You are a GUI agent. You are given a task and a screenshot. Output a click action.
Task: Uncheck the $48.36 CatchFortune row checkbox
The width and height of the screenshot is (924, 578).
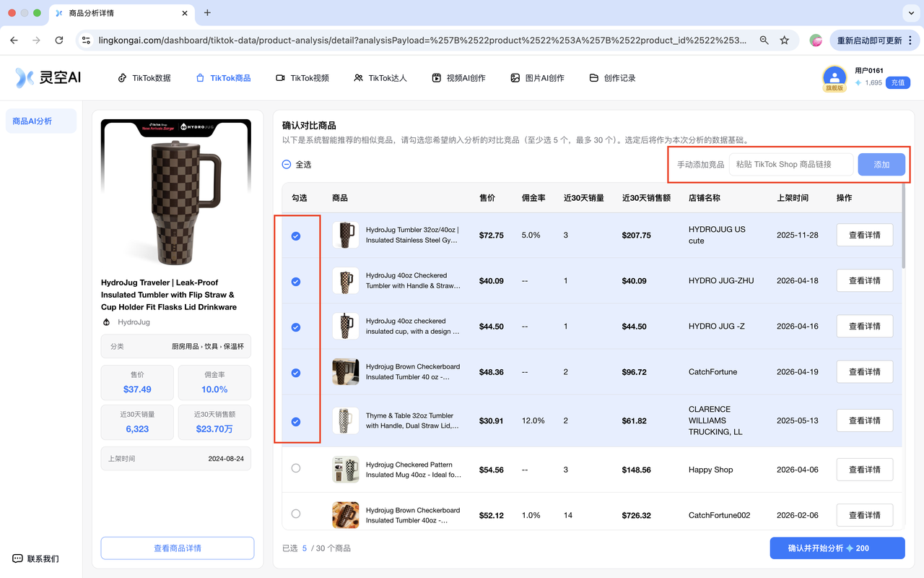[295, 373]
